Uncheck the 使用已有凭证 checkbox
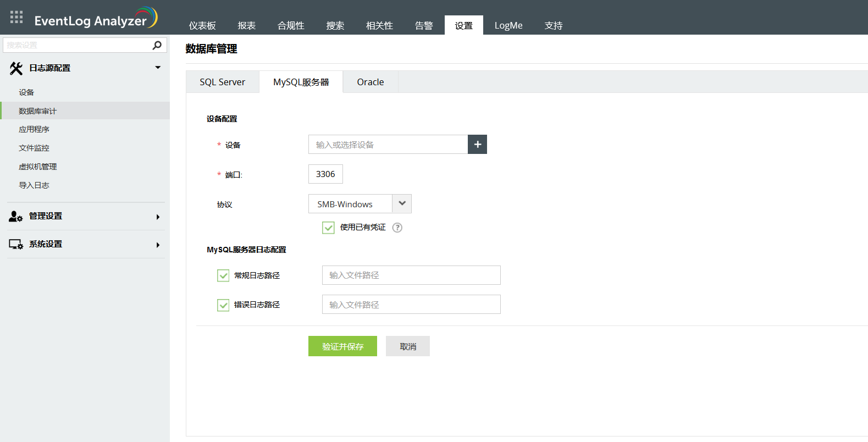 coord(328,228)
